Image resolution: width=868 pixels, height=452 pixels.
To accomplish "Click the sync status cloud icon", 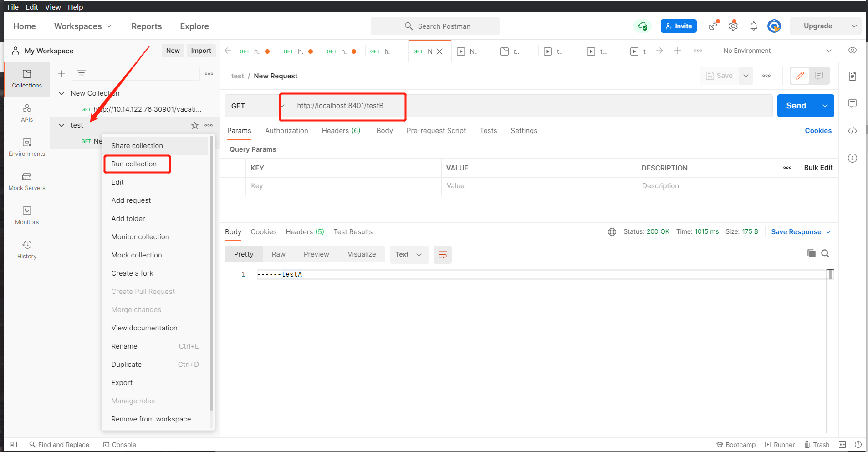I will coord(642,26).
